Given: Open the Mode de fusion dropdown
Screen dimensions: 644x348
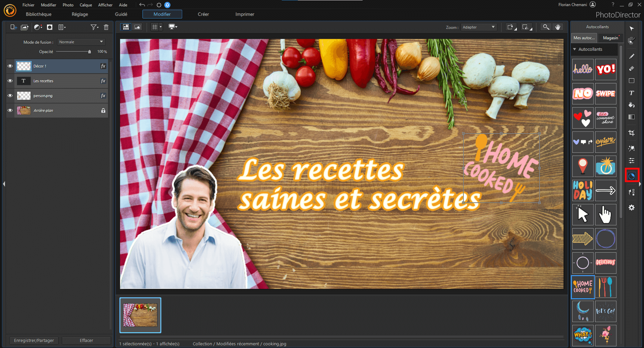Looking at the screenshot, I should (81, 42).
